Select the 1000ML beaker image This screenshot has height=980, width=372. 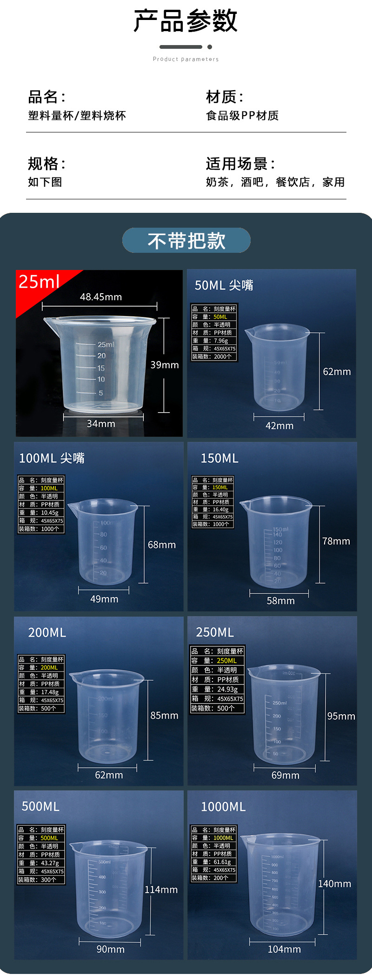click(x=272, y=875)
